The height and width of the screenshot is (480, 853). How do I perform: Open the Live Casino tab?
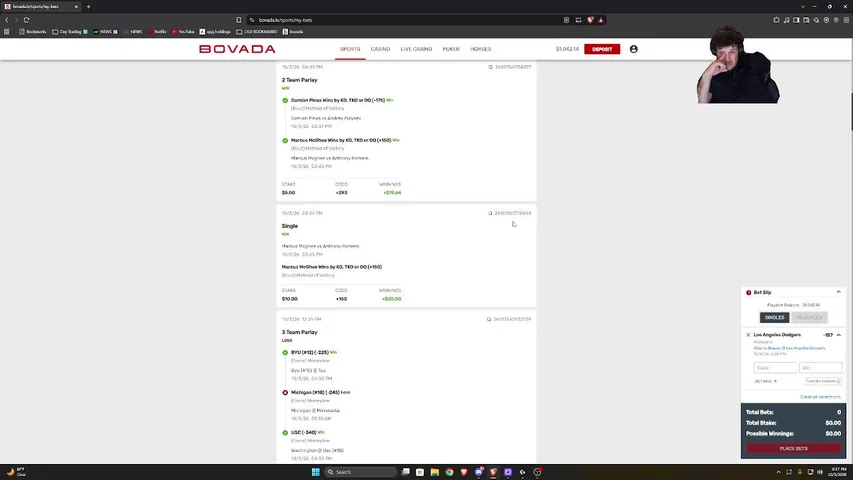[416, 49]
